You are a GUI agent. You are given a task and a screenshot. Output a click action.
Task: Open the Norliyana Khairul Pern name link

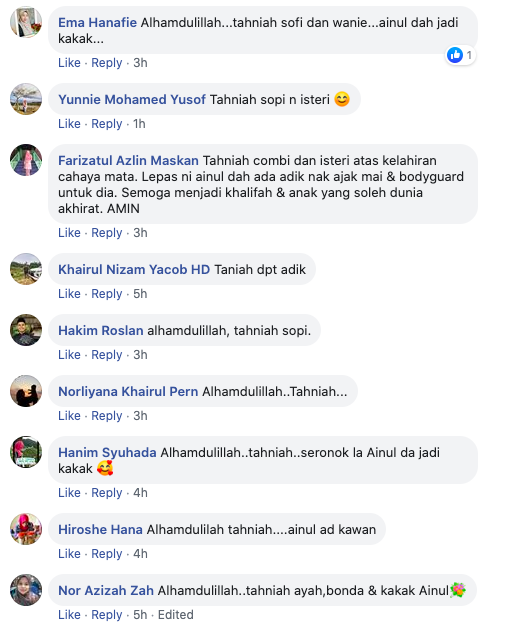[128, 392]
